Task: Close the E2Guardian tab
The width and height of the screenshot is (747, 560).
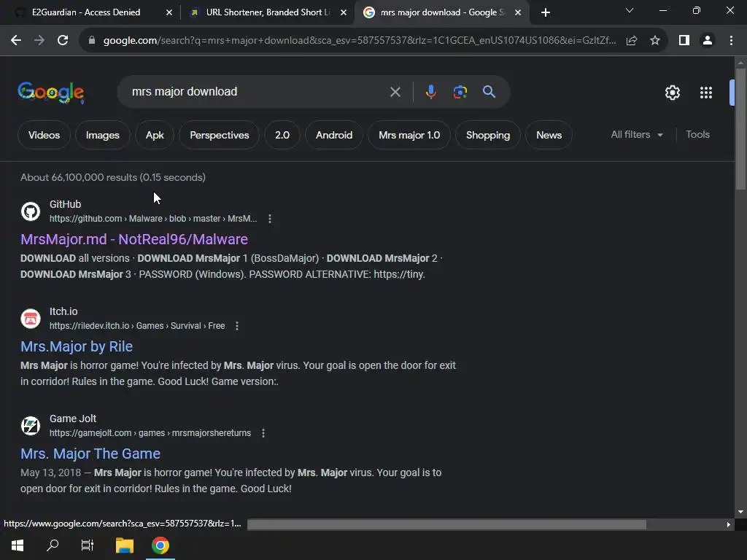Action: [169, 12]
